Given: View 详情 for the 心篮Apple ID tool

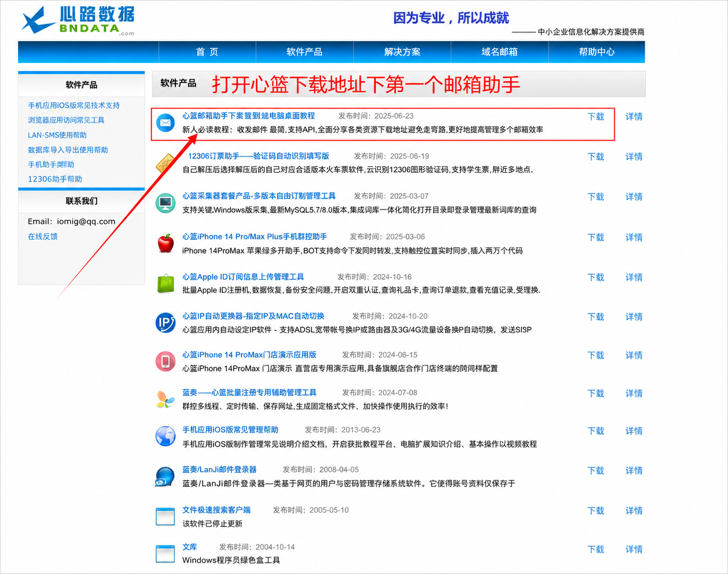Looking at the screenshot, I should (634, 277).
